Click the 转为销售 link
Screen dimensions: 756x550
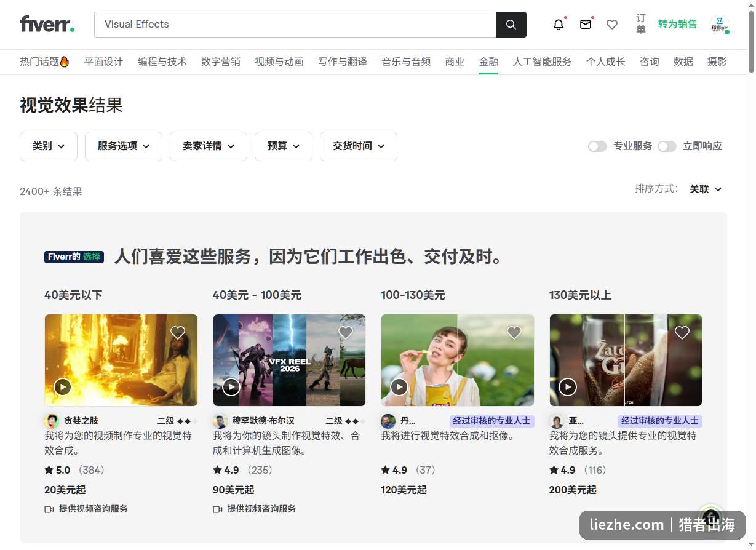pyautogui.click(x=677, y=24)
